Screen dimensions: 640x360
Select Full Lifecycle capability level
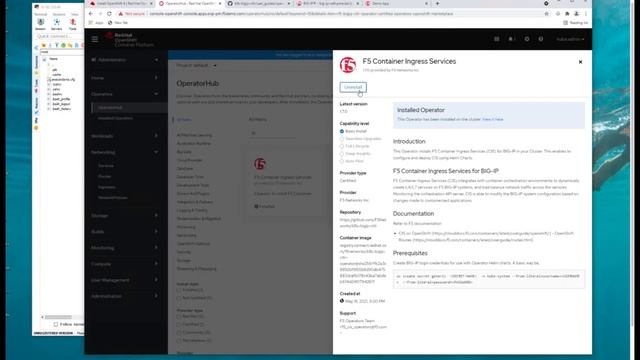tap(342, 146)
